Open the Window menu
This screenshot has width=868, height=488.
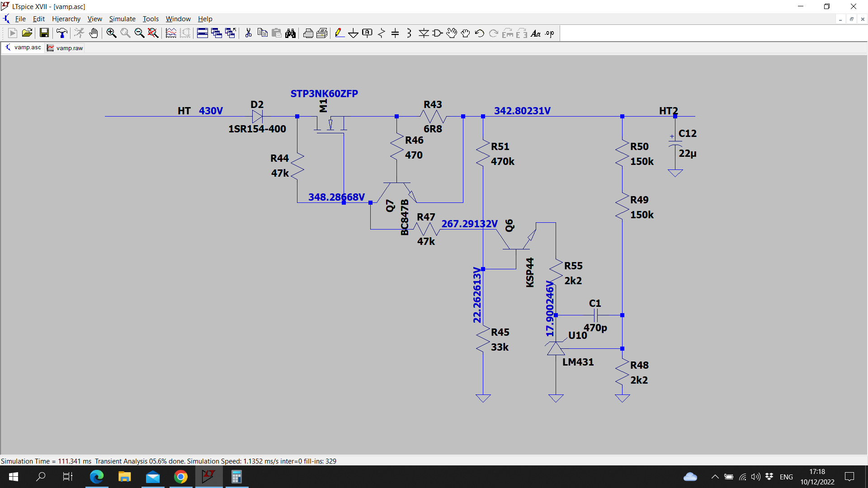point(178,19)
